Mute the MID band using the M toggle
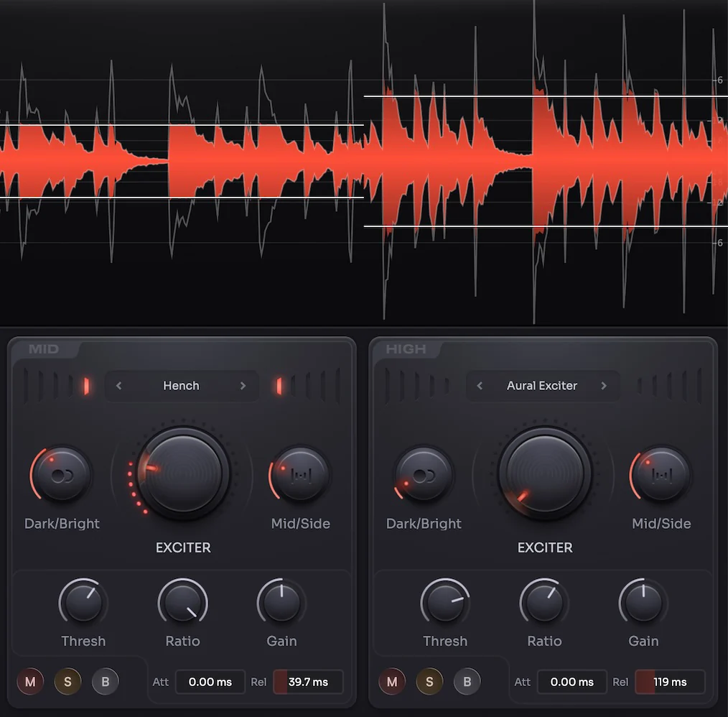Screen dimensions: 728x717 coord(29,681)
